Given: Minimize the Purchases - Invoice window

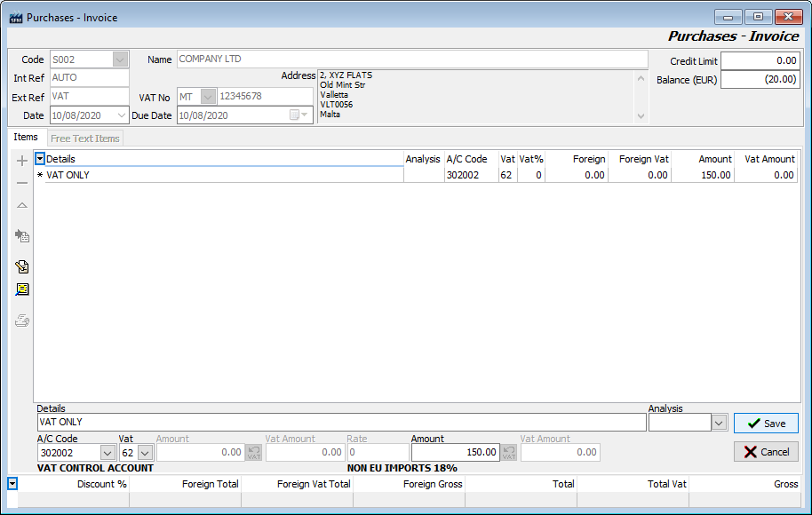Looking at the screenshot, I should (728, 17).
